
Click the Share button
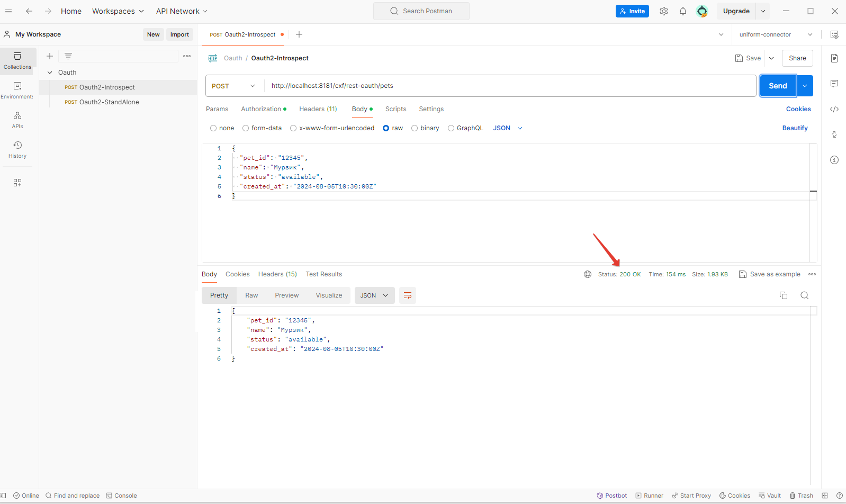[797, 58]
